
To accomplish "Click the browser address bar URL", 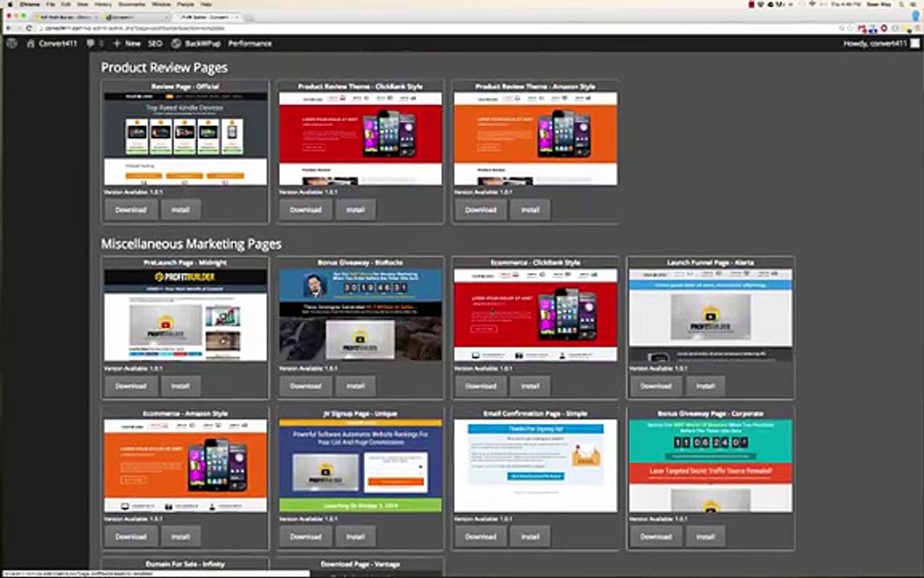I will (x=136, y=28).
